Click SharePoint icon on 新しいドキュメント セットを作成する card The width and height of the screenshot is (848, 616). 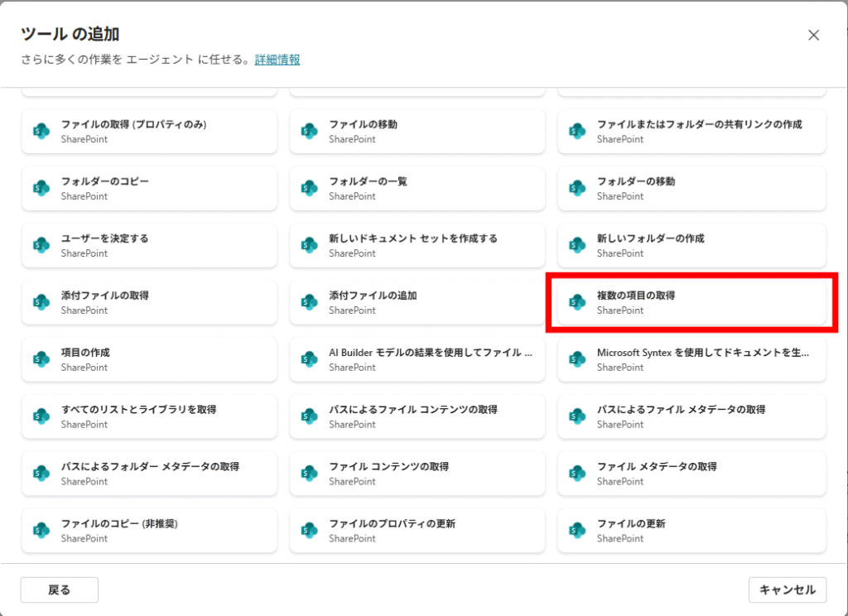click(310, 246)
